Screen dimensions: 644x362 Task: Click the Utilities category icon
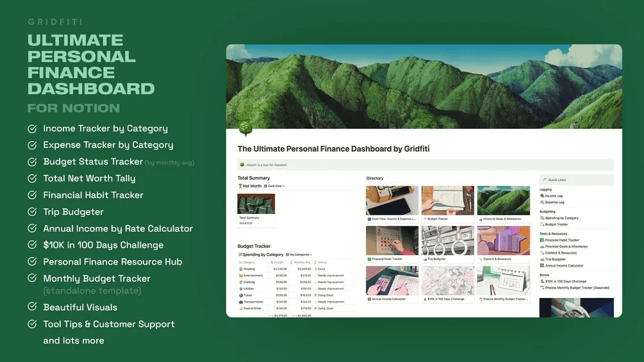241,288
